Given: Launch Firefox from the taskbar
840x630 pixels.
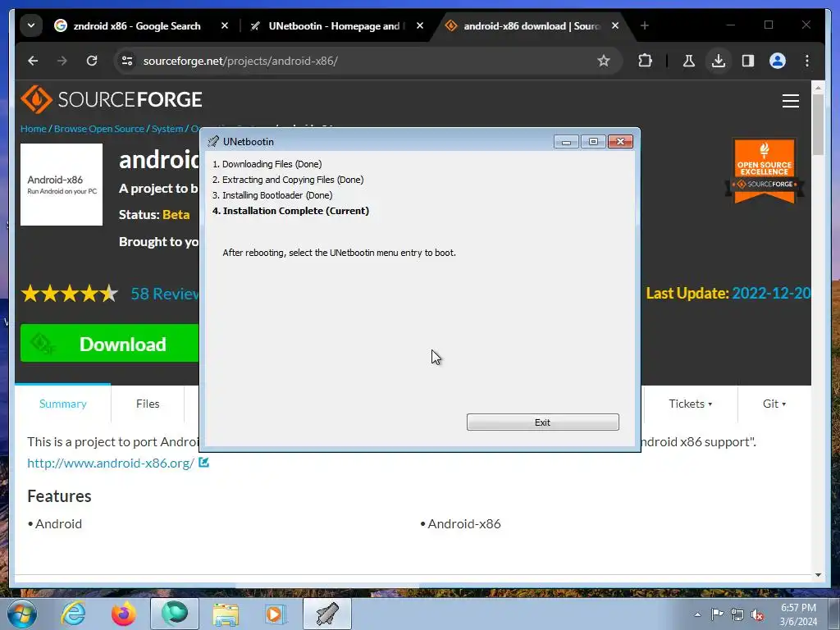Looking at the screenshot, I should click(x=124, y=614).
